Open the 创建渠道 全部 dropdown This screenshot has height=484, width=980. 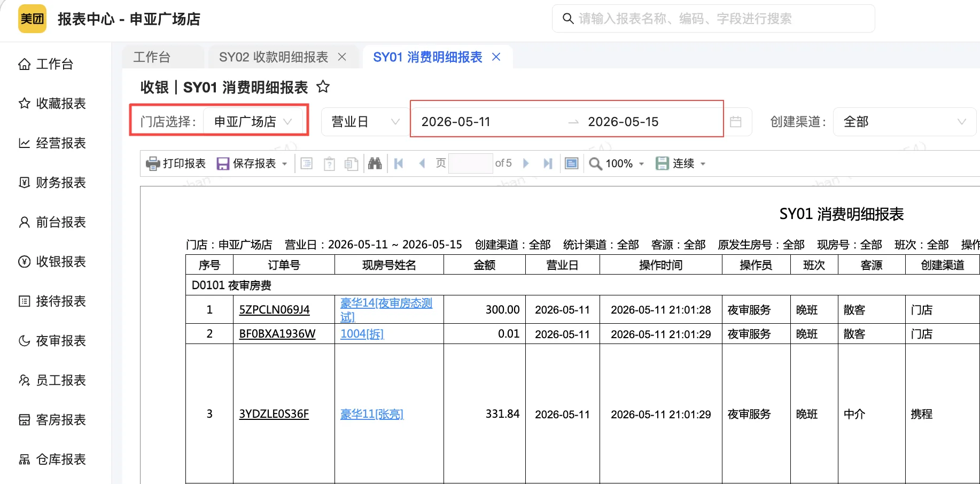click(x=905, y=122)
